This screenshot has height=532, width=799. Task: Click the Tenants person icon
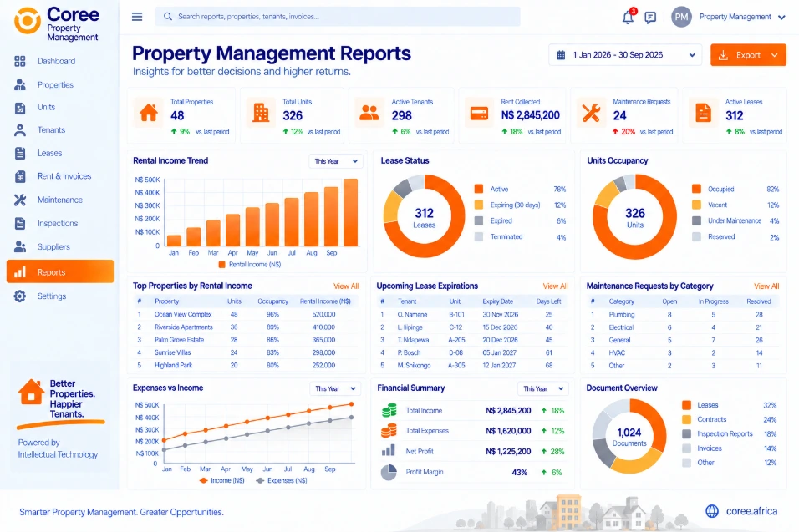[20, 130]
